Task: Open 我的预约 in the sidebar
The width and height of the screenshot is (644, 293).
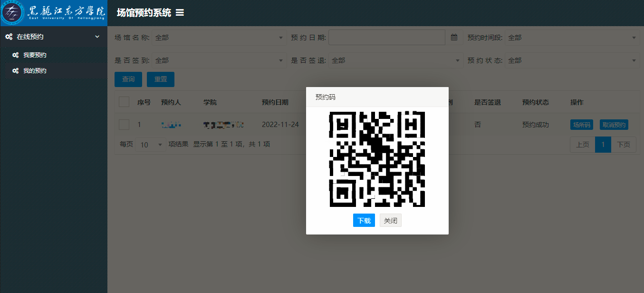Action: click(x=35, y=71)
